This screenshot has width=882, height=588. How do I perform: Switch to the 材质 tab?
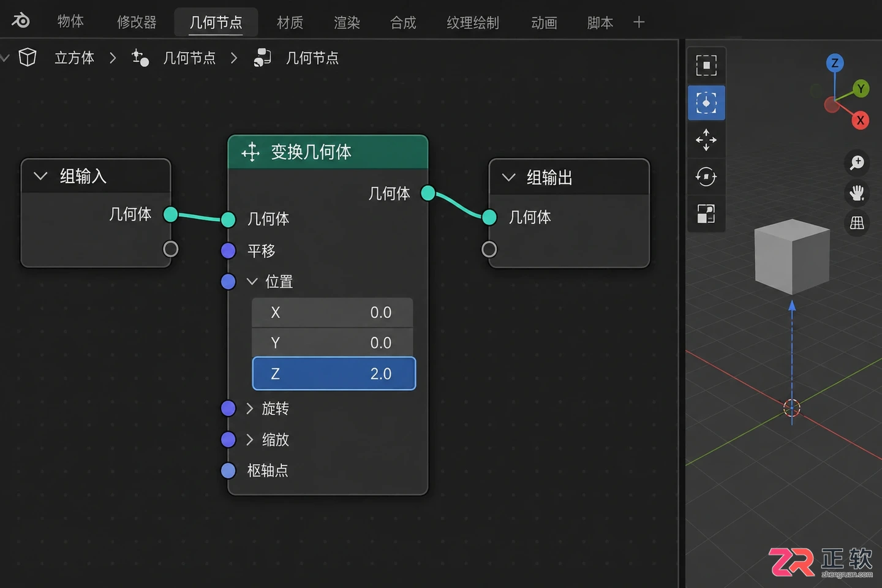(290, 23)
